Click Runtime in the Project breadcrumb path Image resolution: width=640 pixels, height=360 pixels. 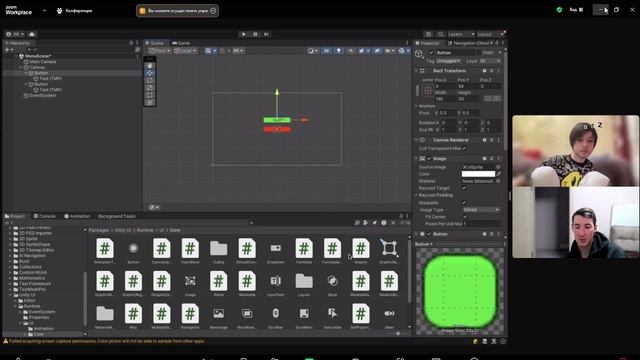click(x=145, y=230)
